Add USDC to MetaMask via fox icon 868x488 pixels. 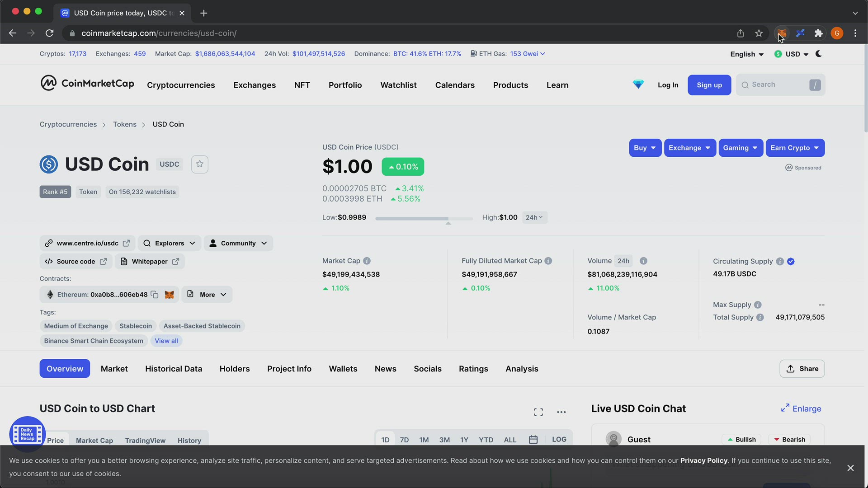tap(170, 295)
